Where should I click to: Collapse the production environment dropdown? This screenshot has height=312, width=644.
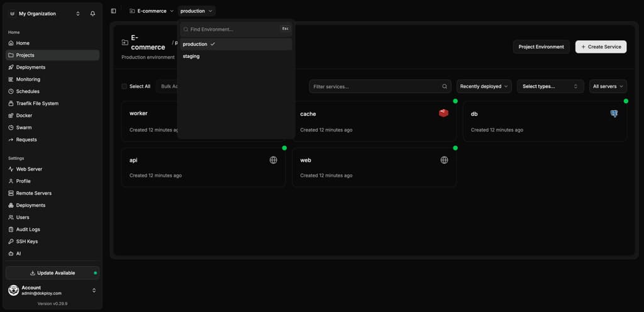coord(197,11)
